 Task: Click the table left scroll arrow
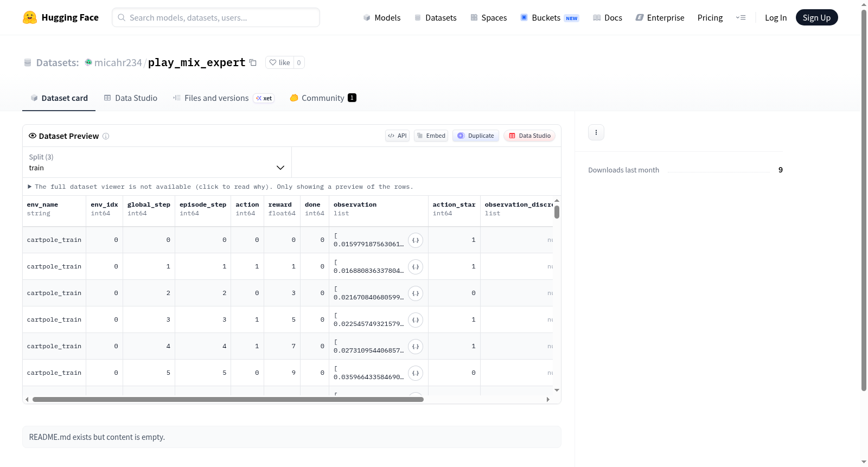click(27, 399)
